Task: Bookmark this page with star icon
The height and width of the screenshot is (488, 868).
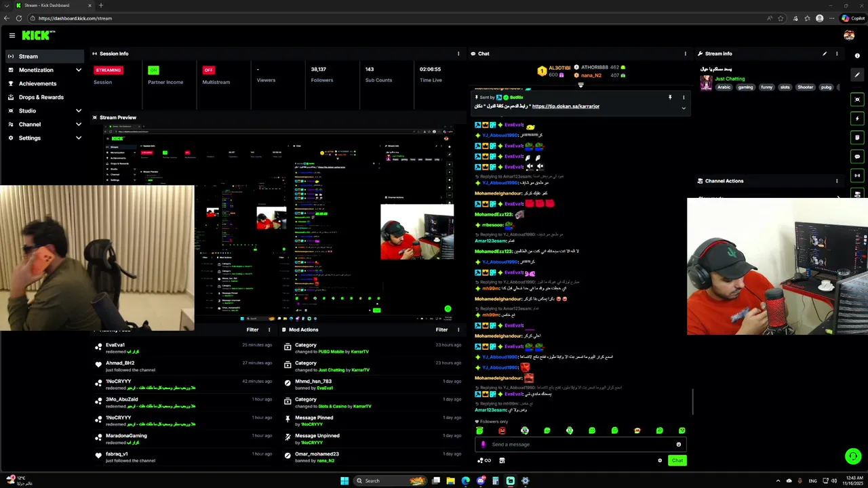Action: click(x=781, y=18)
